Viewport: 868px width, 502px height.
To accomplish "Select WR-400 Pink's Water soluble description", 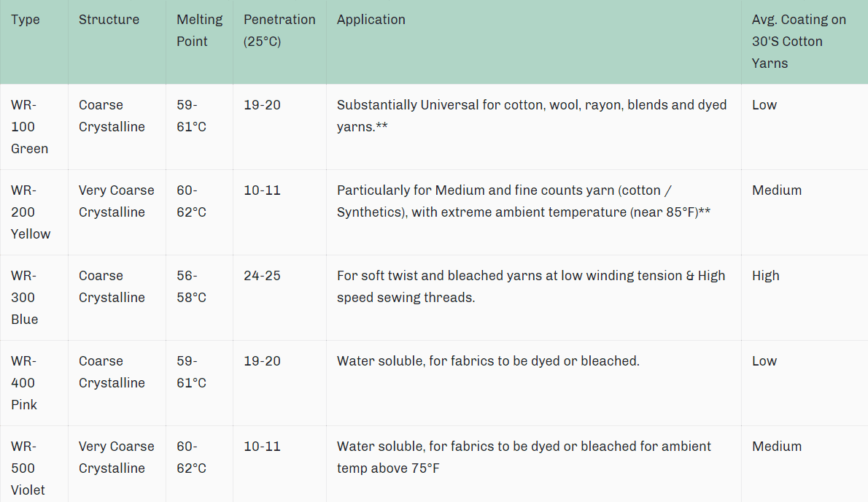I will coord(487,361).
